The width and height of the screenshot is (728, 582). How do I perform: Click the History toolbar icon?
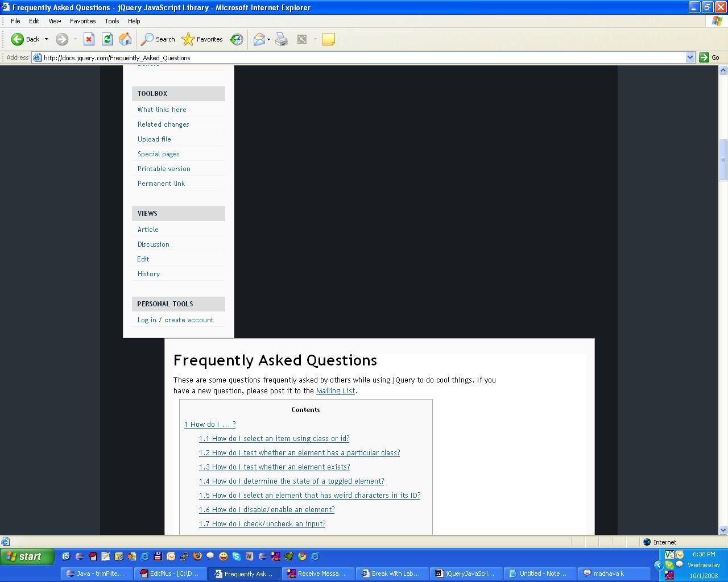click(237, 39)
